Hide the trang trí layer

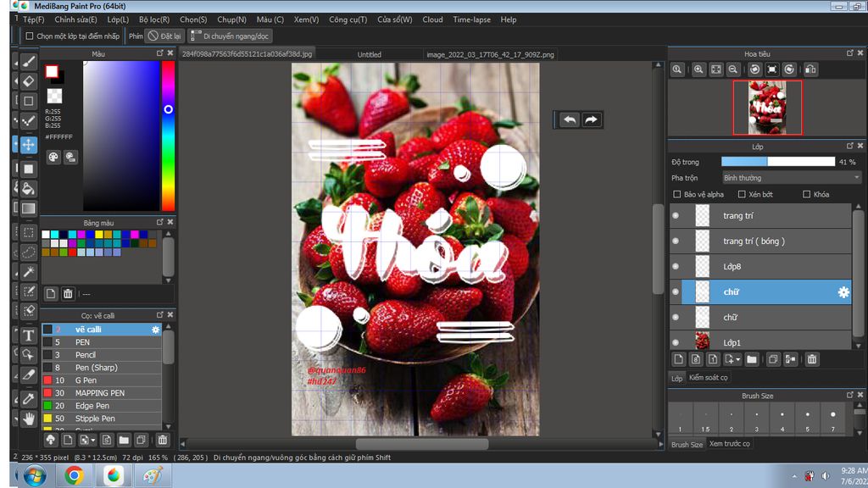coord(676,216)
